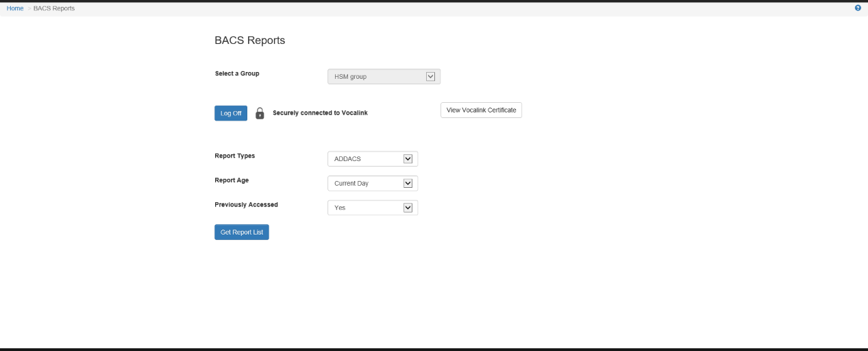Click the Report Age field label
The width and height of the screenshot is (868, 351).
(232, 180)
